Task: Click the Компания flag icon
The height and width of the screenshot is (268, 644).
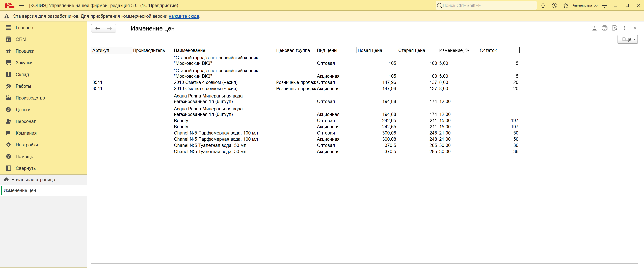Action: click(8, 133)
